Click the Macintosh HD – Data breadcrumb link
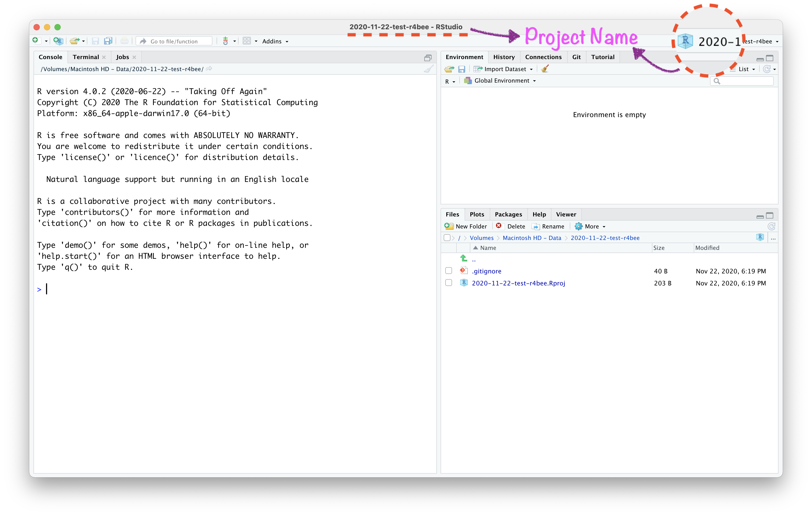The image size is (812, 516). [x=532, y=238]
